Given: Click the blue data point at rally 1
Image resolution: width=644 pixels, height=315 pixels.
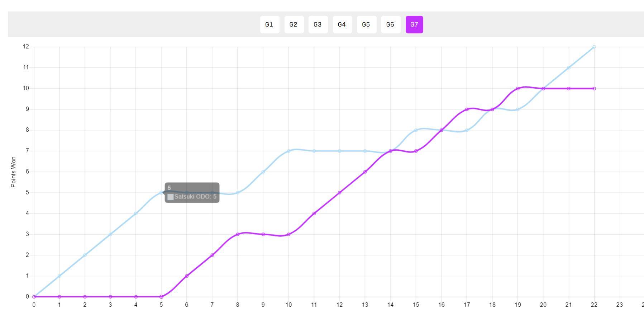Looking at the screenshot, I should tap(59, 276).
